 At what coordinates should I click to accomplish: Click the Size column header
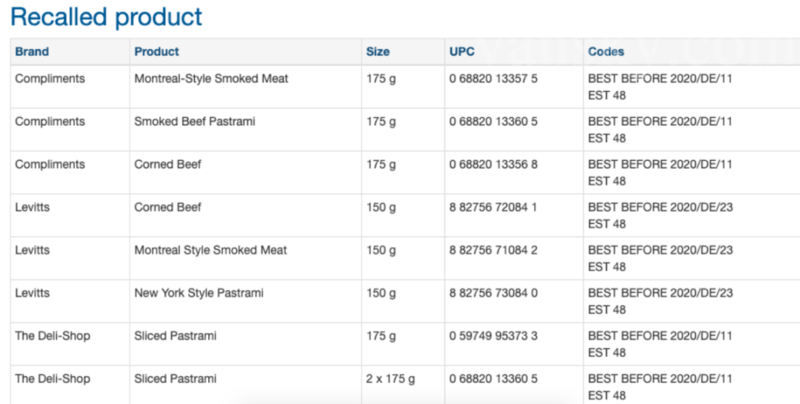click(x=378, y=52)
